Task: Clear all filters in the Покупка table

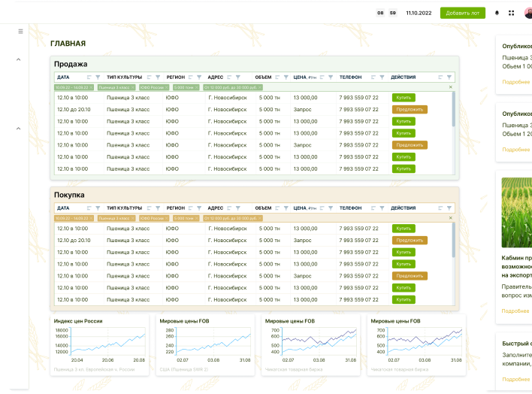Action: pyautogui.click(x=451, y=218)
